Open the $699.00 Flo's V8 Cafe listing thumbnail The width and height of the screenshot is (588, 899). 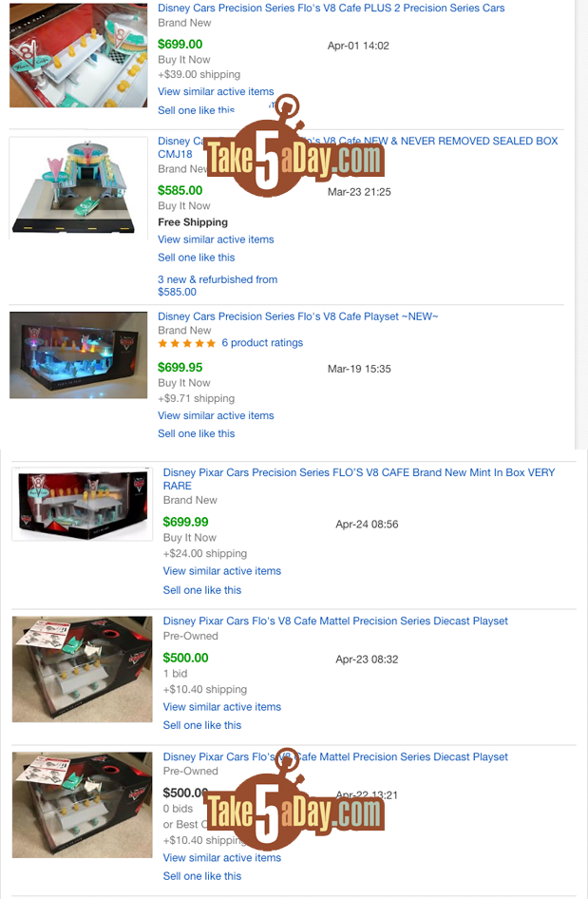pyautogui.click(x=79, y=55)
